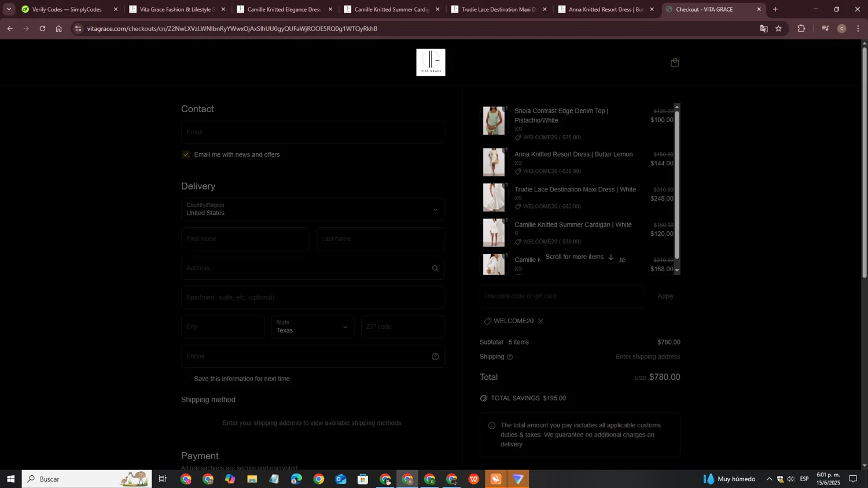This screenshot has width=868, height=488.
Task: Click the TOTAL SAVINGS $195.00 text
Action: tap(528, 398)
